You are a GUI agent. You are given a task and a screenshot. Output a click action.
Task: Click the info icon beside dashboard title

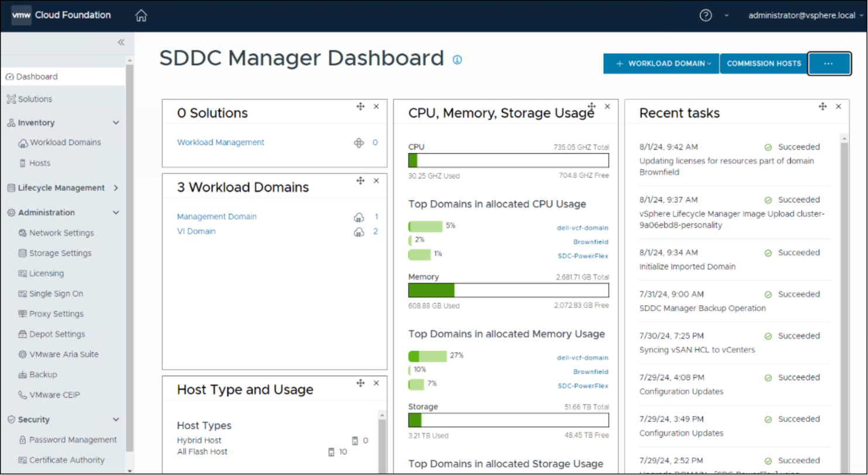(457, 60)
